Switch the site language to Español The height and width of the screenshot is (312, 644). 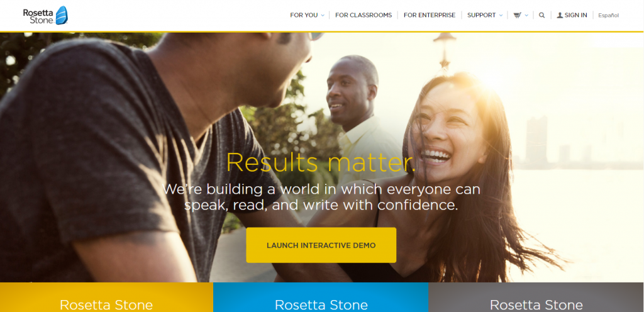[x=608, y=16]
